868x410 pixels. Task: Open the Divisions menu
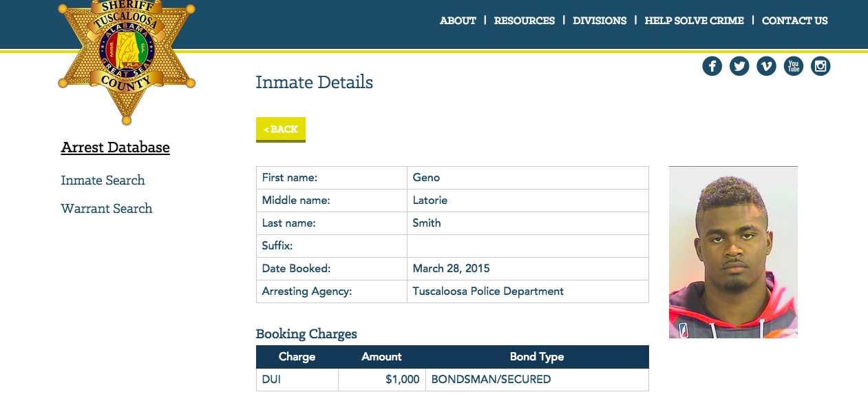[600, 21]
